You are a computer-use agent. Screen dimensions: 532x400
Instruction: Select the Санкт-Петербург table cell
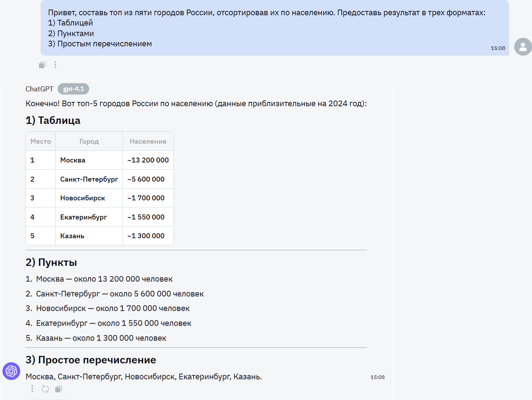[89, 179]
